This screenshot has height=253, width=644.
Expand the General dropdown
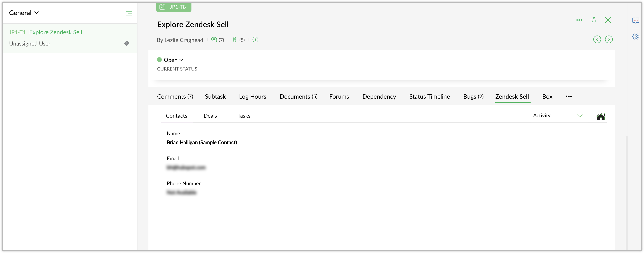coord(24,13)
